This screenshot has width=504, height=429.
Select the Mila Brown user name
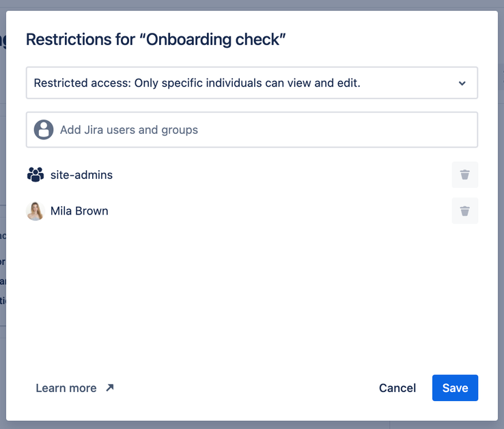tap(79, 211)
